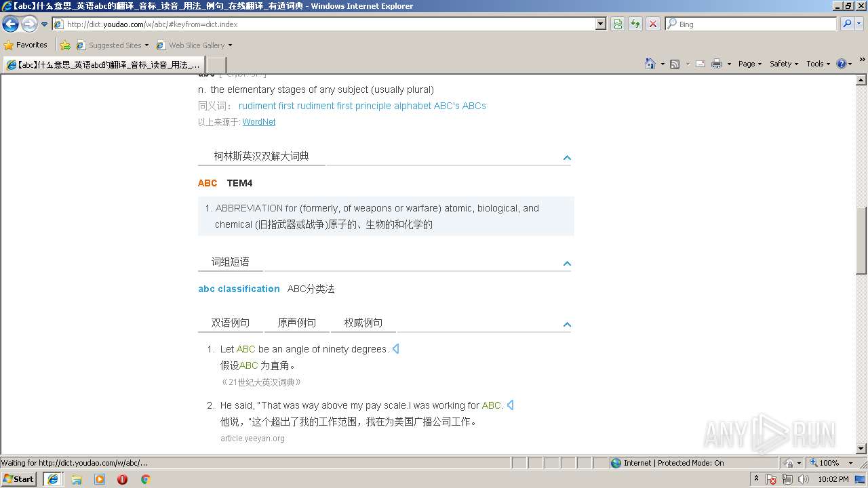Play audio for 'Let ABC be an angle' sentence
The width and height of the screenshot is (868, 488).
click(395, 349)
